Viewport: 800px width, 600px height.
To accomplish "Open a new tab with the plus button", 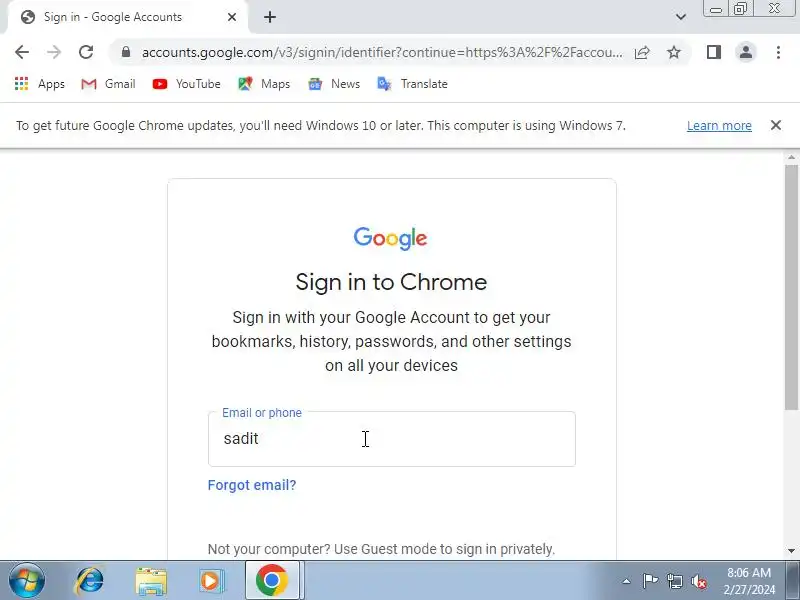I will 270,17.
